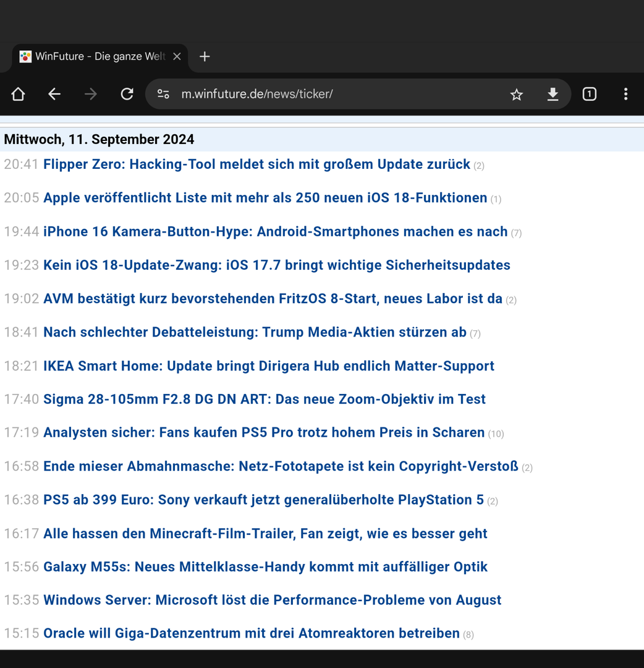
Task: Read the Minecraft-Film-Trailer article
Action: (x=265, y=534)
